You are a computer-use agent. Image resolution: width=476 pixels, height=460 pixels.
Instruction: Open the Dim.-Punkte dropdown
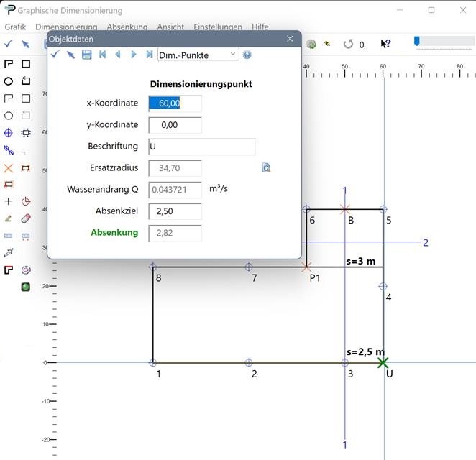pyautogui.click(x=197, y=55)
